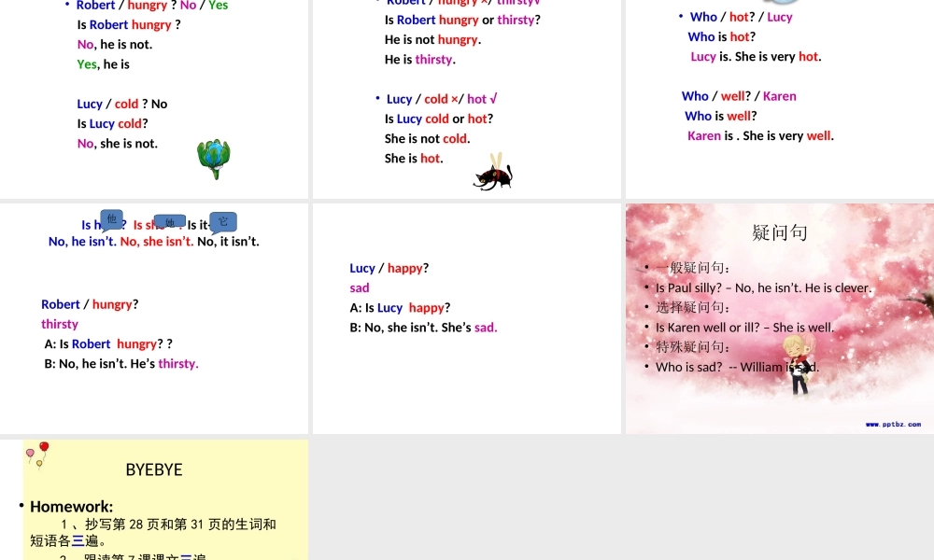
Task: Select the 疑问句 slide title
Action: tap(779, 232)
